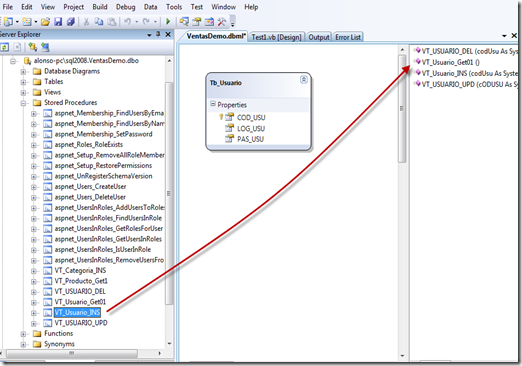The width and height of the screenshot is (522, 366).
Task: Switch to the Error List tab
Action: coord(348,37)
